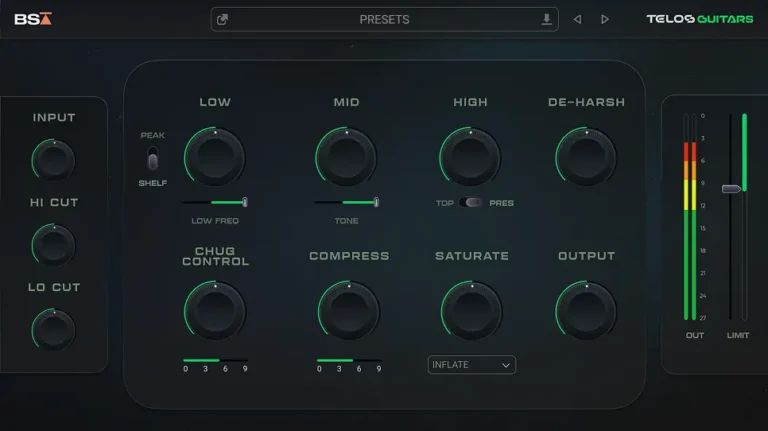Click the Hi Cut knob
Screen dimensions: 768x431
(54, 244)
